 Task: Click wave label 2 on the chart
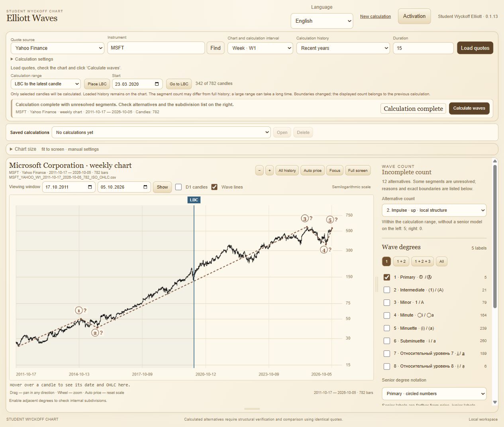pyautogui.click(x=95, y=333)
